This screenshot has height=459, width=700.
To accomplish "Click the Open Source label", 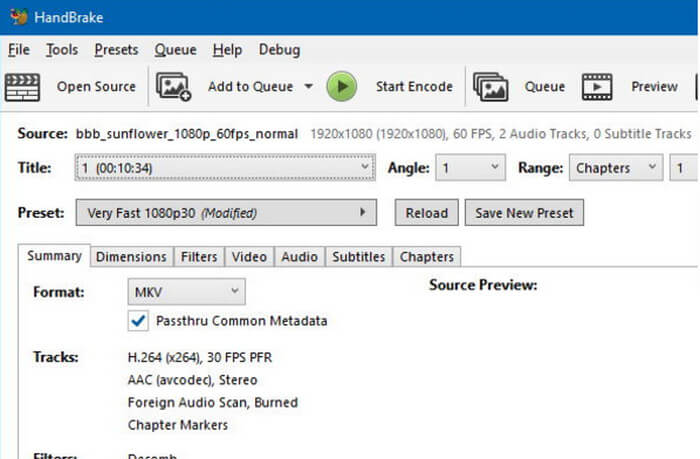I will click(x=96, y=87).
